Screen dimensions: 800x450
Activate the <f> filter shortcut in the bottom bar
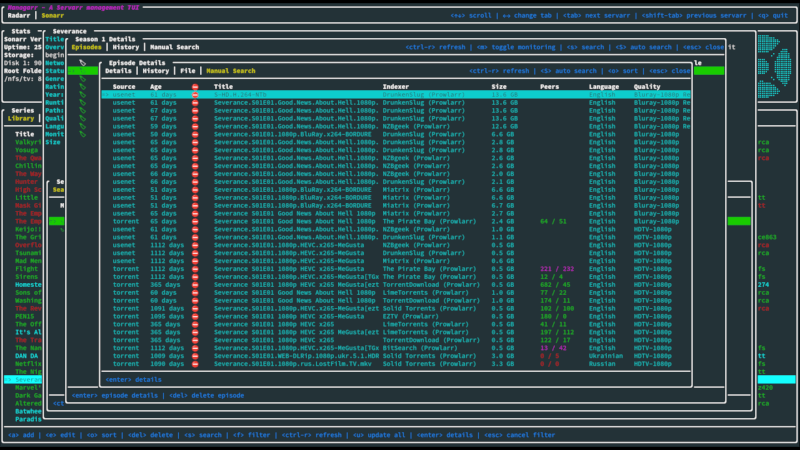tap(251, 435)
